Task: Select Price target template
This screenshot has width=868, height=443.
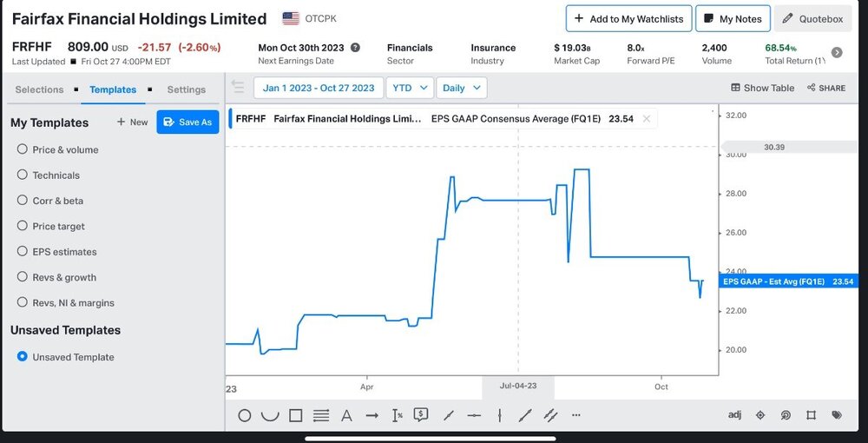Action: pyautogui.click(x=51, y=226)
